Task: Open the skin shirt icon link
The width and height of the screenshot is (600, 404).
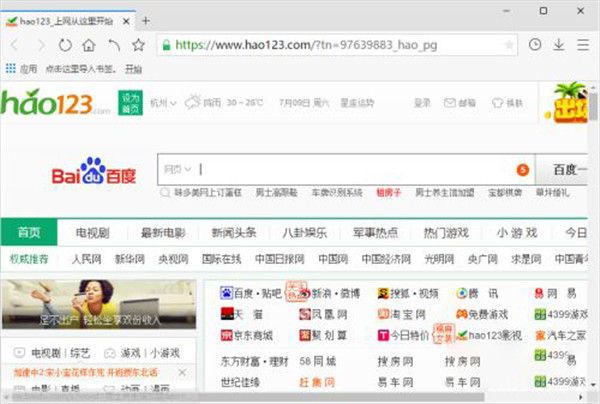Action: (x=507, y=103)
